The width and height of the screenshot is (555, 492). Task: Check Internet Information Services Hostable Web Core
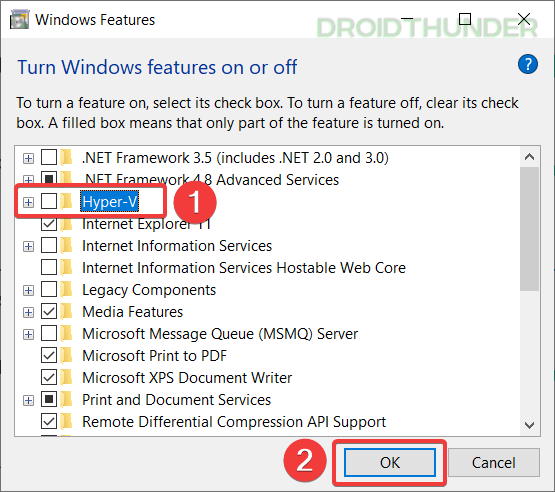[x=49, y=268]
